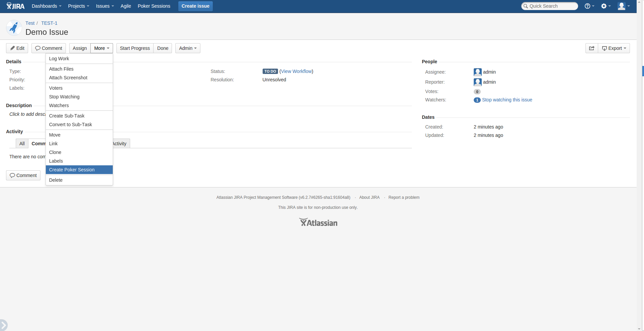Click the Updated '2 minutes ago' date
Screen dimensions: 644x331
(488, 135)
